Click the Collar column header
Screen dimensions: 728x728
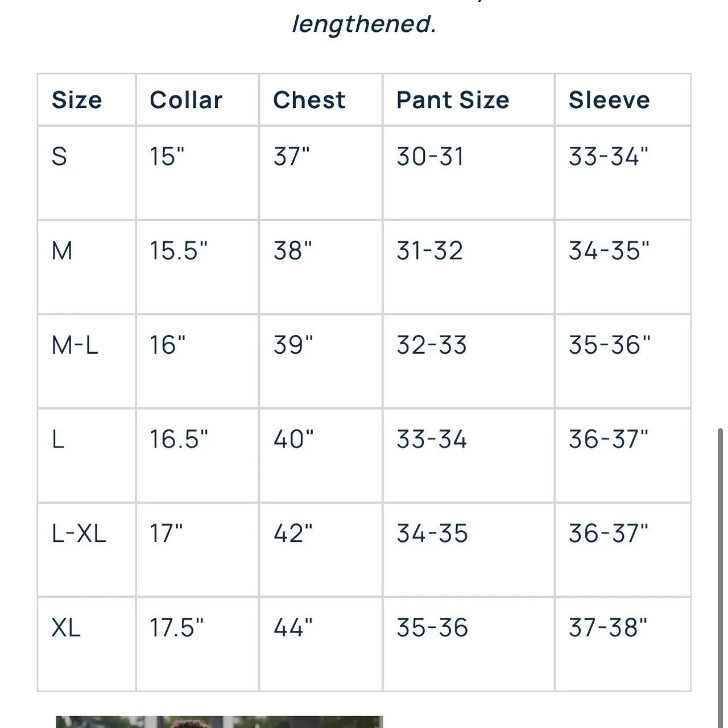click(x=186, y=100)
